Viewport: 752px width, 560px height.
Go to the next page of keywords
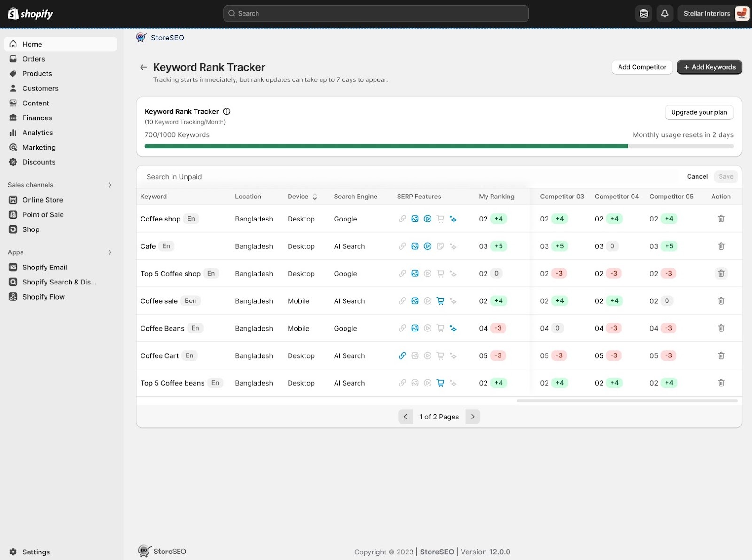[x=472, y=417]
